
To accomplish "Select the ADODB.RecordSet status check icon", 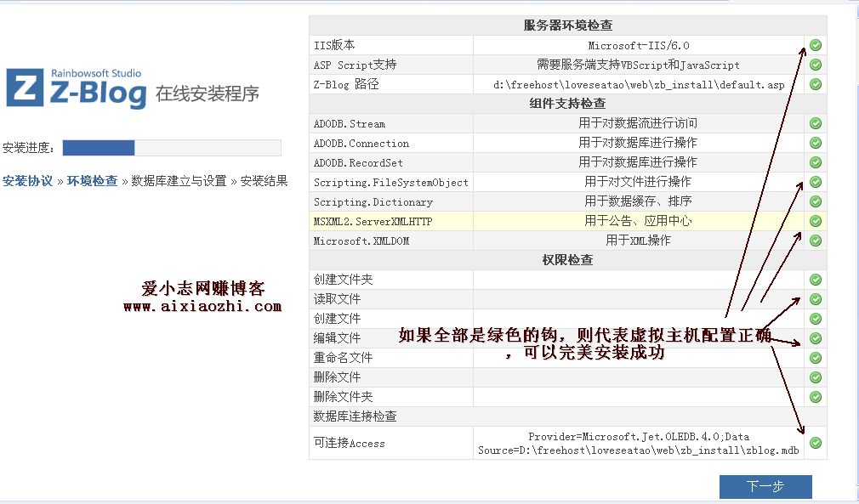I will click(815, 162).
